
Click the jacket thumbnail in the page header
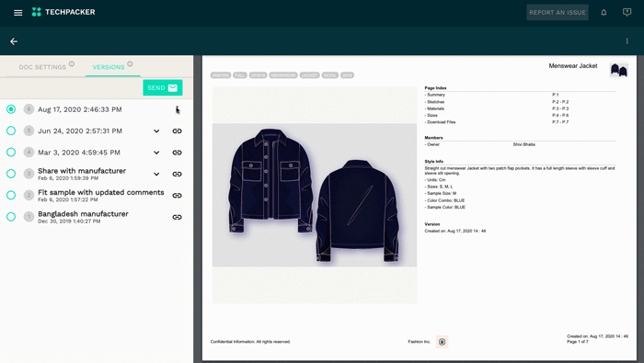coord(618,70)
